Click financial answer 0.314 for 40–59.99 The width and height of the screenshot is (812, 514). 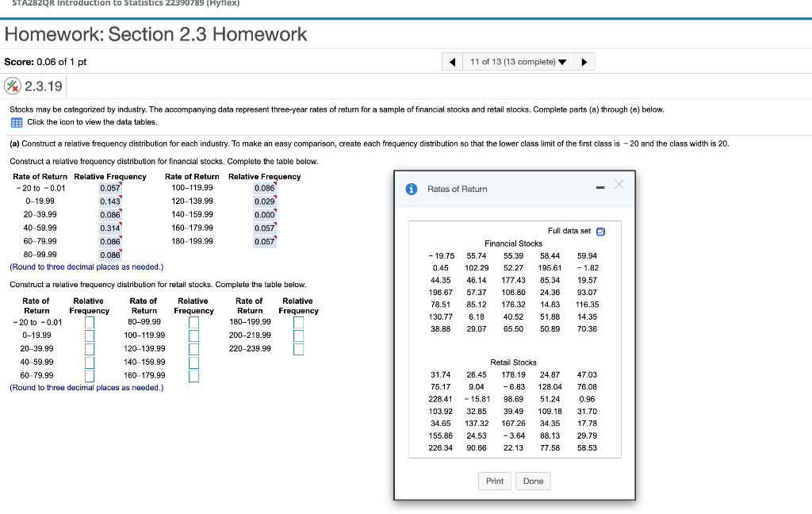click(110, 228)
